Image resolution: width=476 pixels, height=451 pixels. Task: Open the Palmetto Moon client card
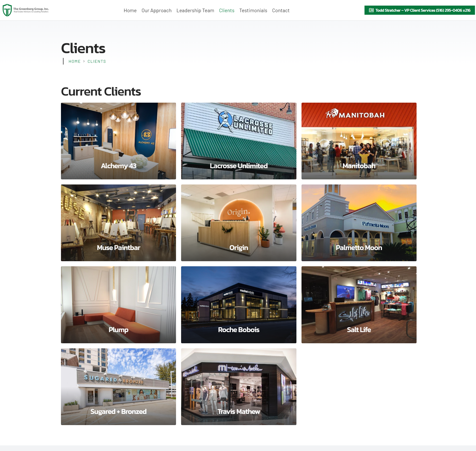tap(359, 223)
